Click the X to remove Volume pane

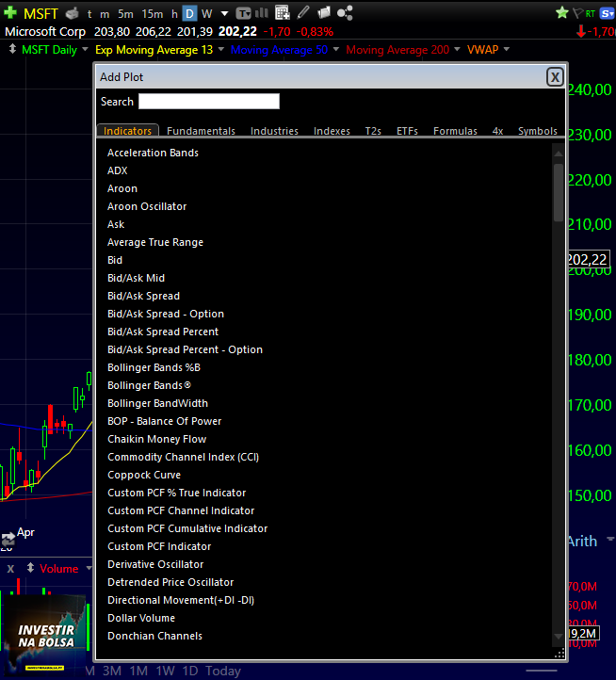(x=11, y=569)
